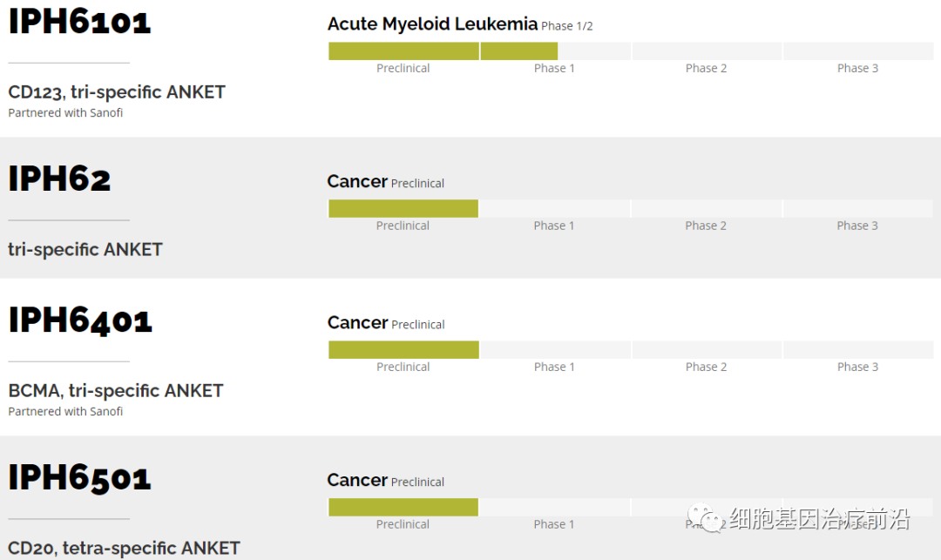Select Phase 2 label in IPH62 row
This screenshot has width=941, height=560.
point(706,226)
